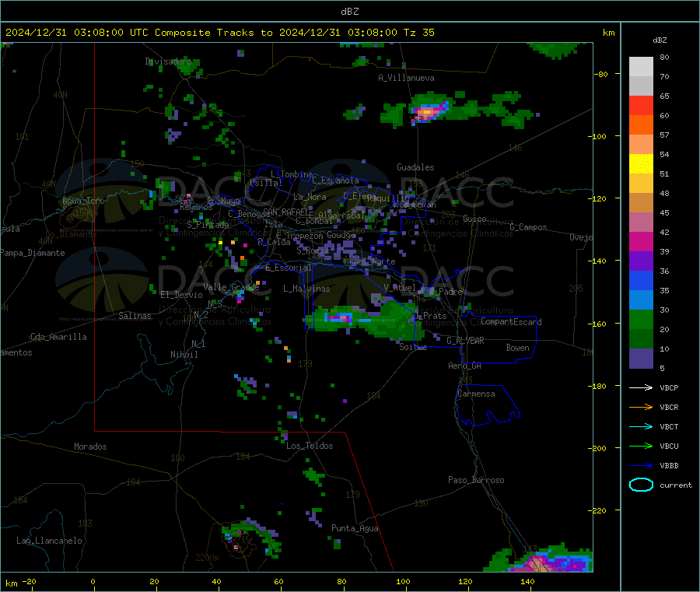Screen dimensions: 700x592
Task: Click the dBZ title at the top
Action: click(x=349, y=12)
